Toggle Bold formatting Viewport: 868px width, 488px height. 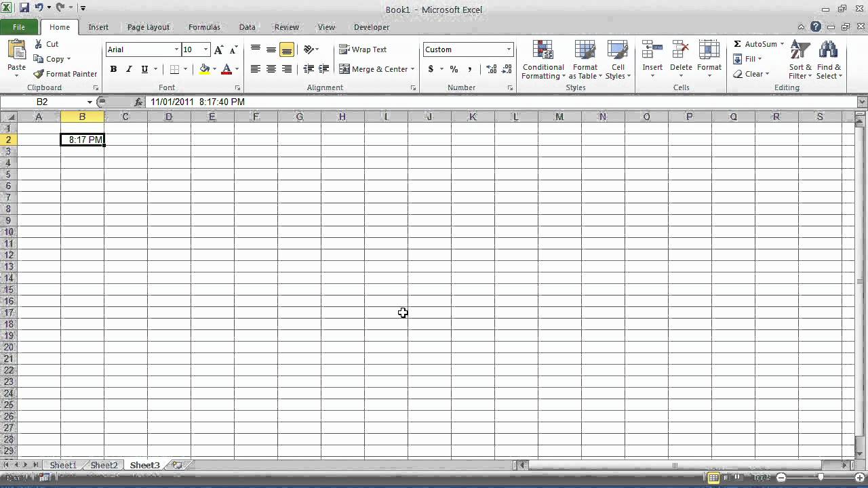pyautogui.click(x=113, y=69)
